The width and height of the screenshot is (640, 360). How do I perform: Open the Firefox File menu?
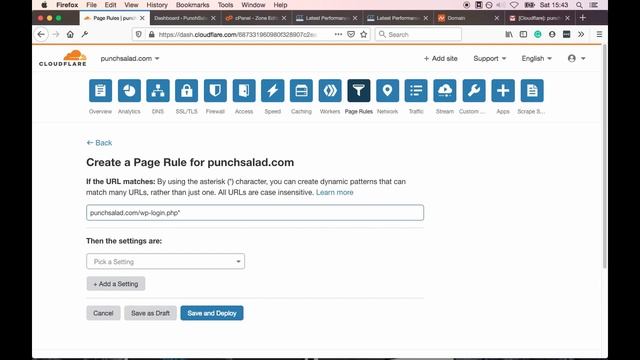coord(91,5)
